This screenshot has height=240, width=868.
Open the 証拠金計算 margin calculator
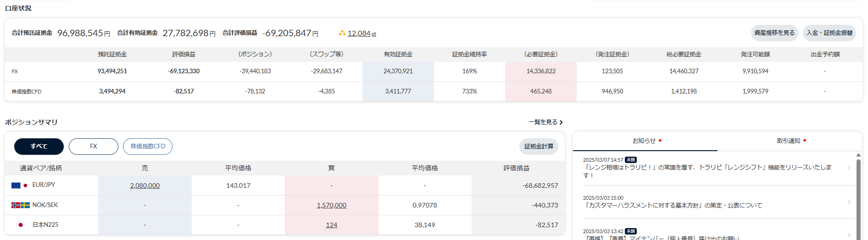click(x=539, y=147)
